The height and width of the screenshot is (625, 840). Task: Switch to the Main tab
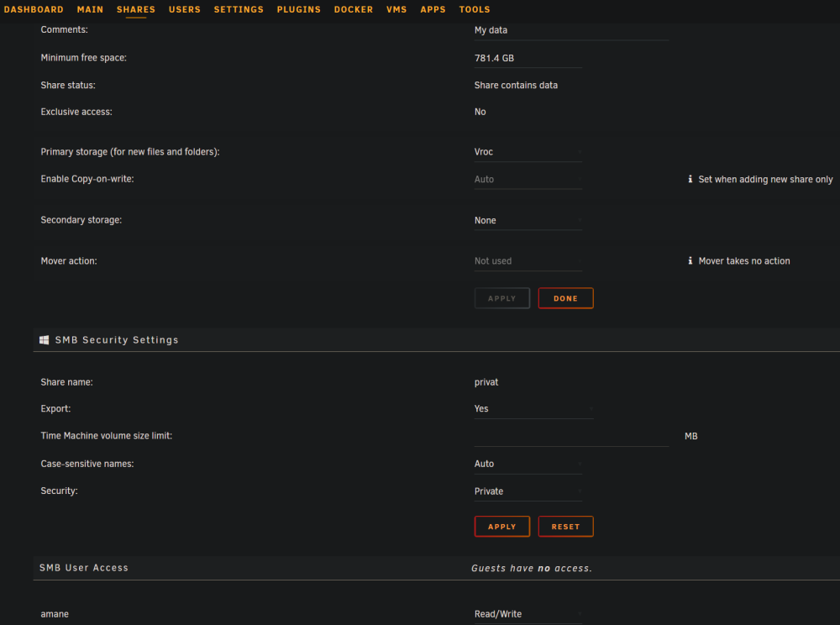pyautogui.click(x=90, y=9)
